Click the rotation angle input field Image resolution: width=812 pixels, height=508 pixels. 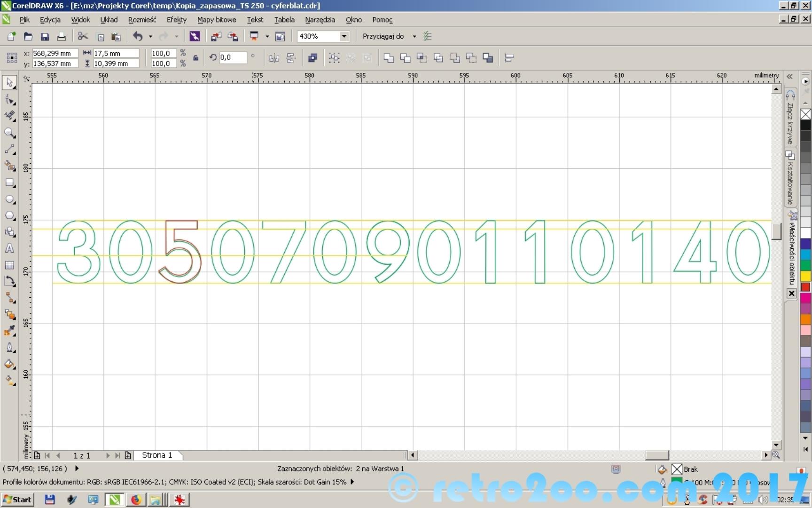233,57
